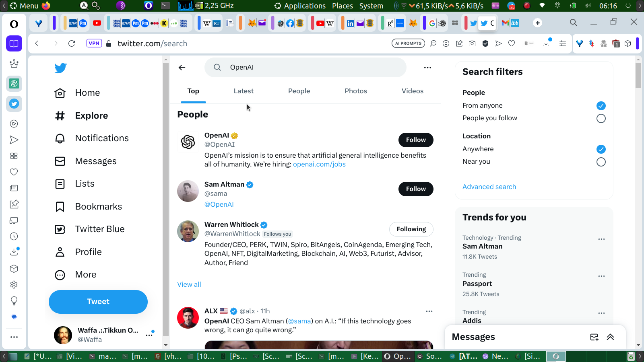Go back using the search page arrow
Screen dimensions: 644x362
(x=182, y=68)
